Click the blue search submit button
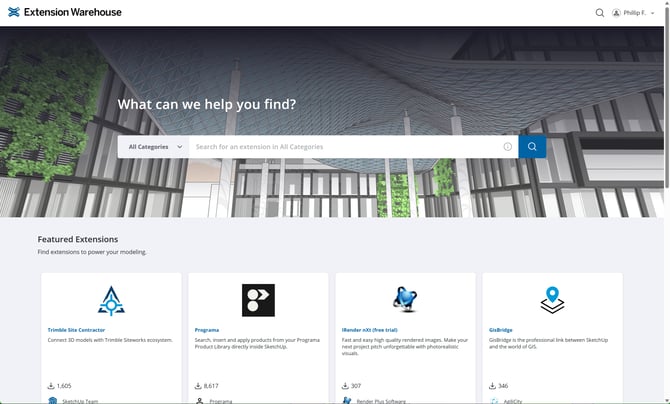670x404 pixels. click(532, 147)
